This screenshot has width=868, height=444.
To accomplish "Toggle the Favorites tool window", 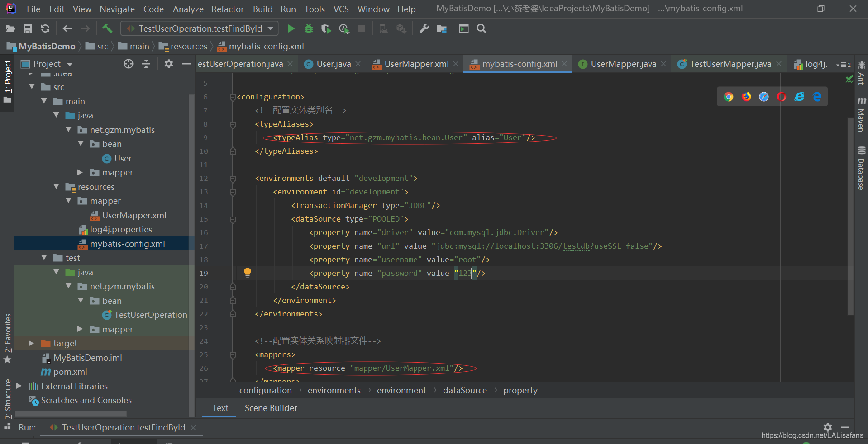I will pyautogui.click(x=8, y=338).
